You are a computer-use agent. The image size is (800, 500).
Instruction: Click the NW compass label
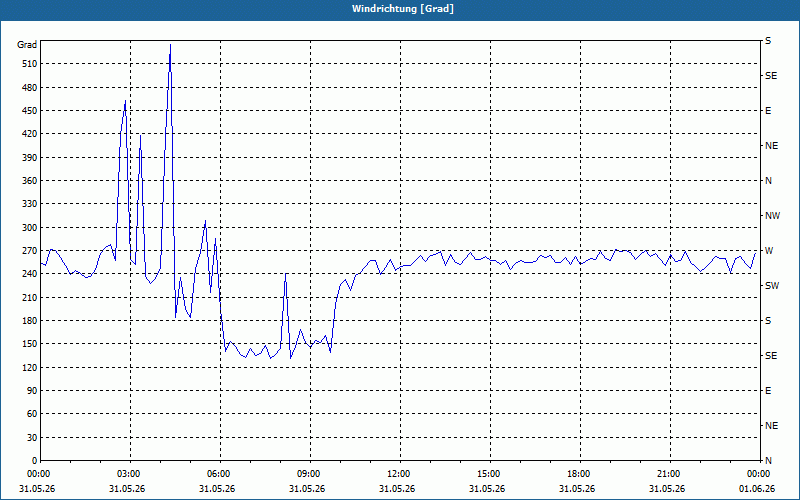click(773, 216)
